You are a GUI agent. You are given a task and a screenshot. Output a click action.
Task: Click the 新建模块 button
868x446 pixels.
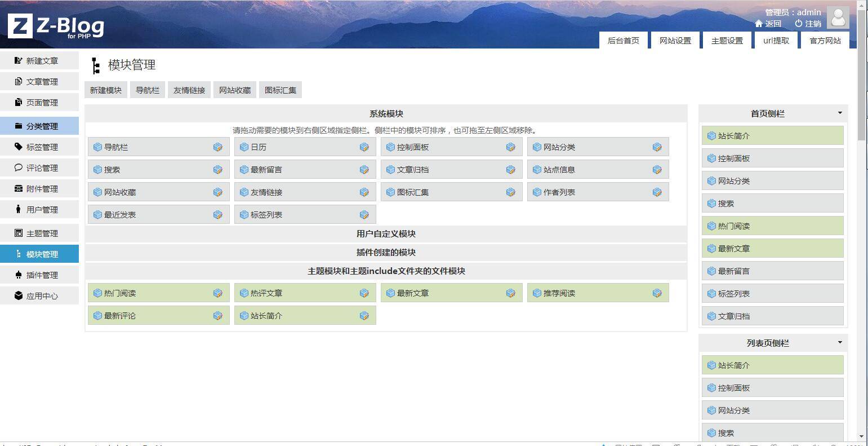pos(105,90)
